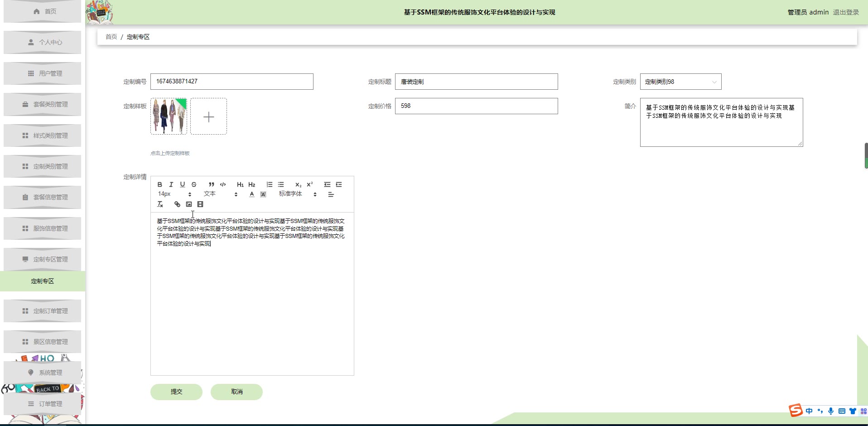
Task: Open 样式类别管理 in the sidebar
Action: click(x=42, y=136)
